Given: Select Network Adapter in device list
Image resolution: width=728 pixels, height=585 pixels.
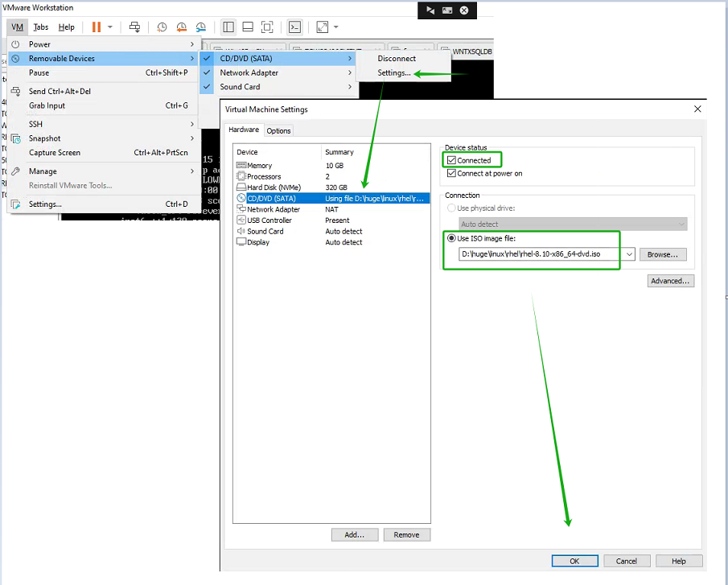Looking at the screenshot, I should (x=331, y=209).
